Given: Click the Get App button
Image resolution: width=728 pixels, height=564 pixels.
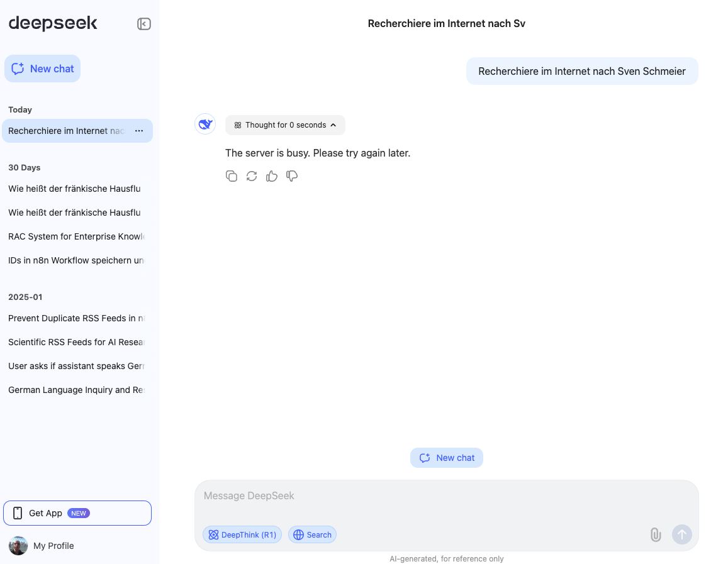Looking at the screenshot, I should pyautogui.click(x=77, y=513).
